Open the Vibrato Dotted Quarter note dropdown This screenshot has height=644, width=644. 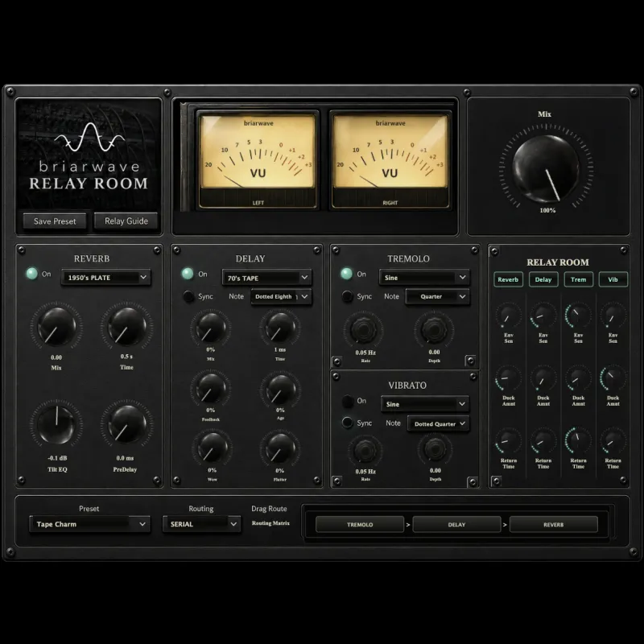tap(438, 423)
